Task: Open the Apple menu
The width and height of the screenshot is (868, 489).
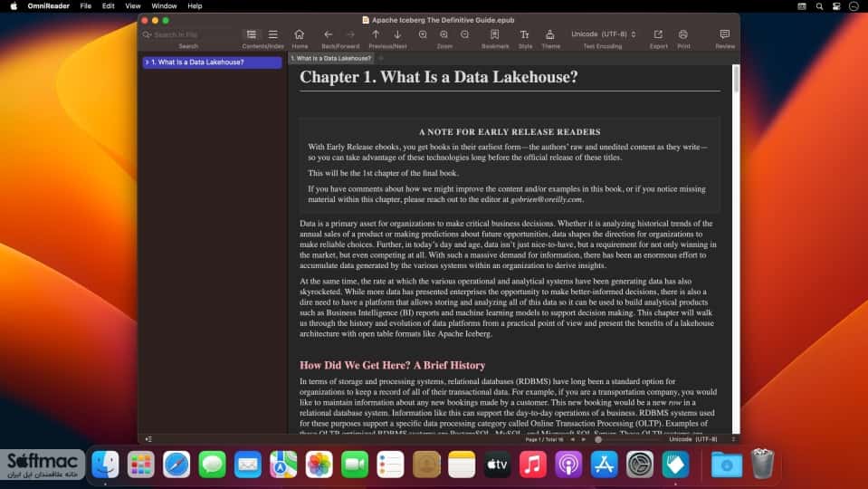Action: pyautogui.click(x=14, y=6)
